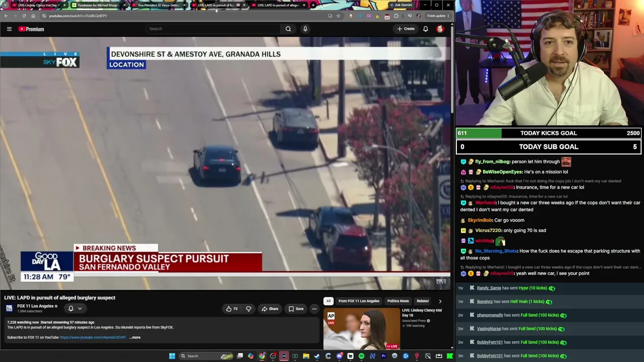
Task: Open Copilot from the taskbar
Action: tap(251, 356)
